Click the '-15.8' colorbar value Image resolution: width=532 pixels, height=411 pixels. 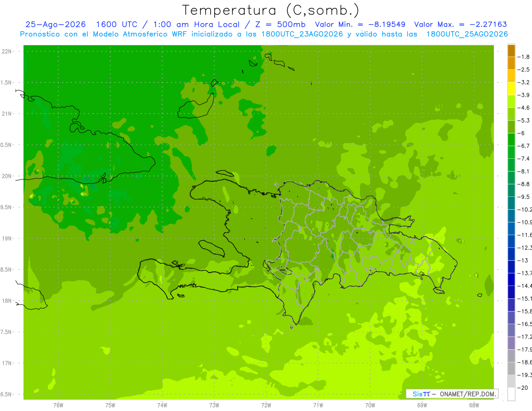click(x=525, y=311)
